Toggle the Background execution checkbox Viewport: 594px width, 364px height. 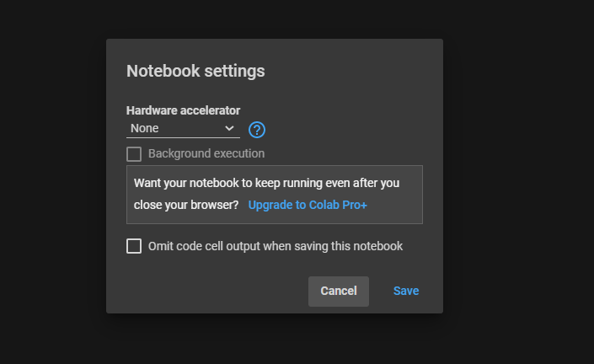[134, 154]
